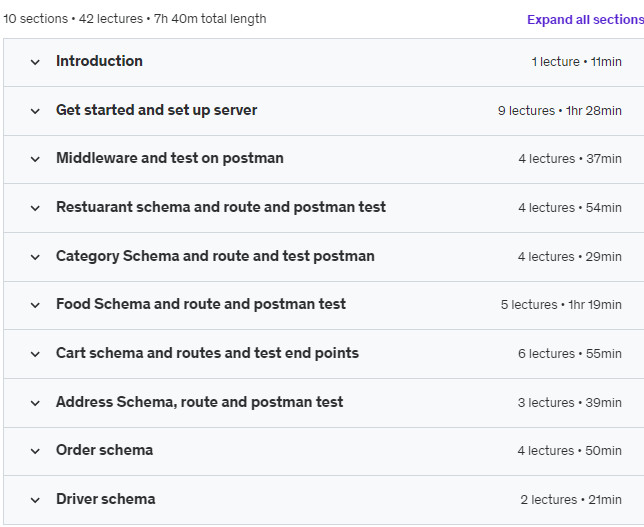Select Food Schema and route title
644x527 pixels.
point(201,304)
